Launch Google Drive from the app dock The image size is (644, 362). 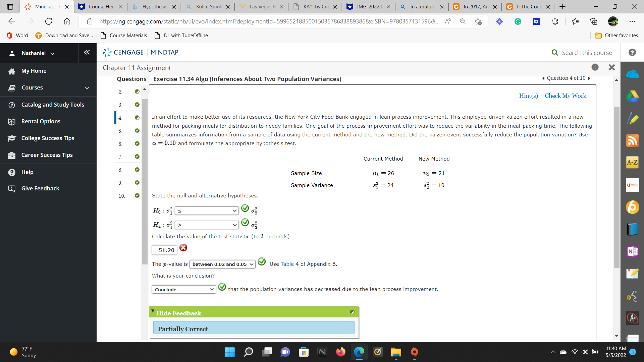(633, 96)
